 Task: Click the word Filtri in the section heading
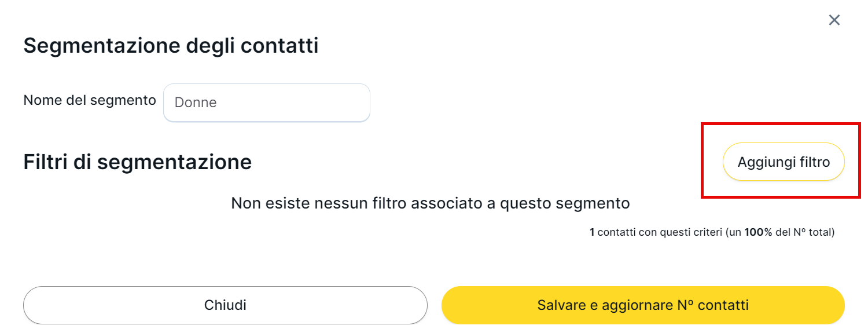coord(45,162)
